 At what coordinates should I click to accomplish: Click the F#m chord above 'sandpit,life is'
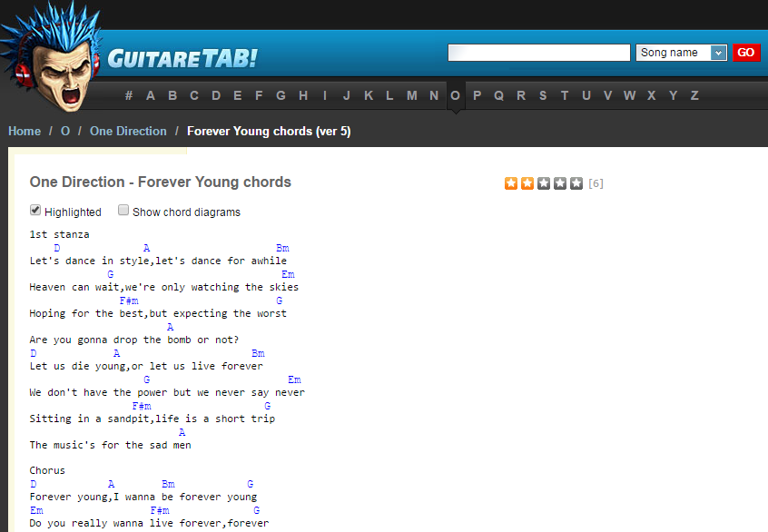[x=142, y=406]
